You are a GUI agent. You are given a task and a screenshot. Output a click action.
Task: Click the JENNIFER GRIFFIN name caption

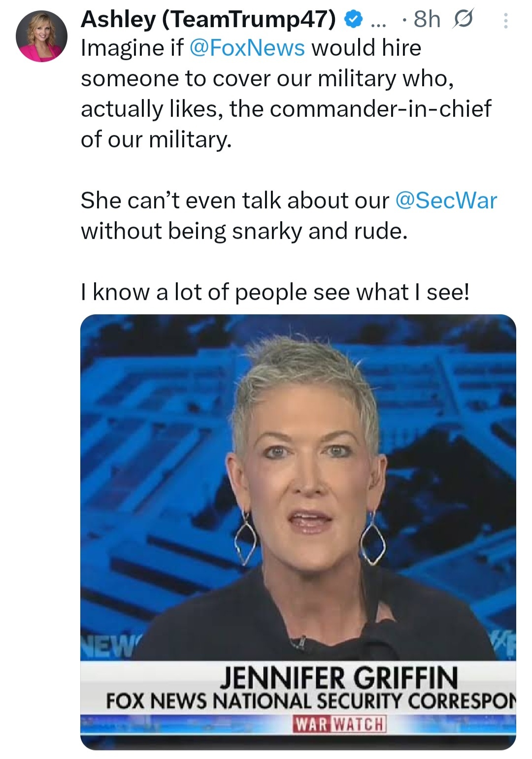(339, 678)
